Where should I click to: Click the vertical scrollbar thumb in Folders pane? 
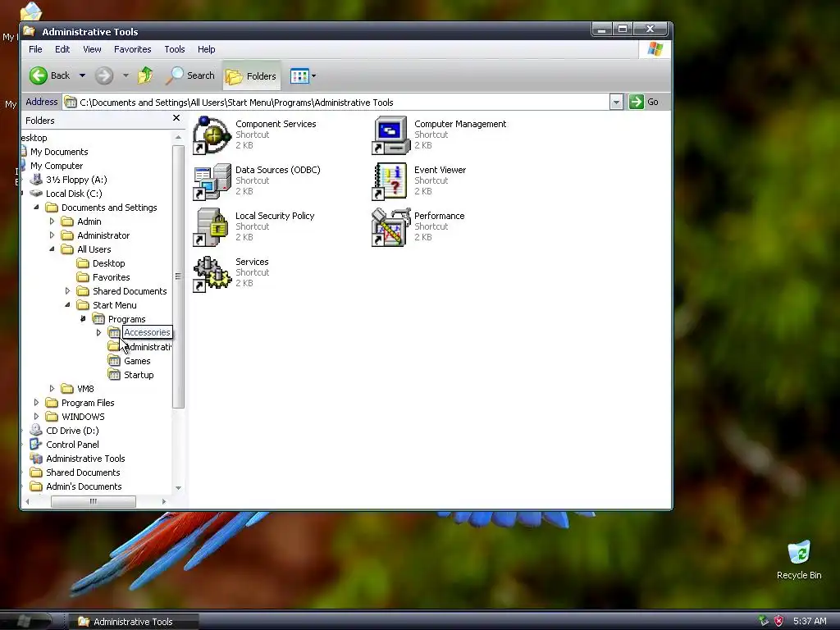pyautogui.click(x=178, y=277)
